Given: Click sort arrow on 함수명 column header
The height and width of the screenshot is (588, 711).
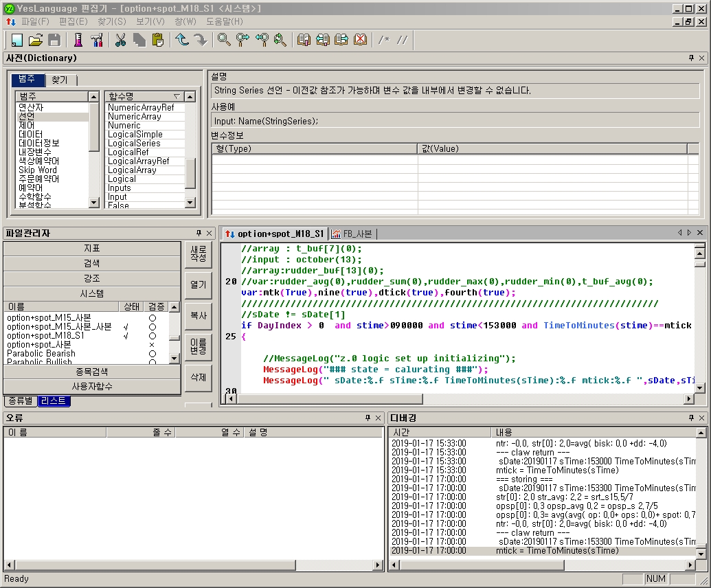Looking at the screenshot, I should pos(177,97).
